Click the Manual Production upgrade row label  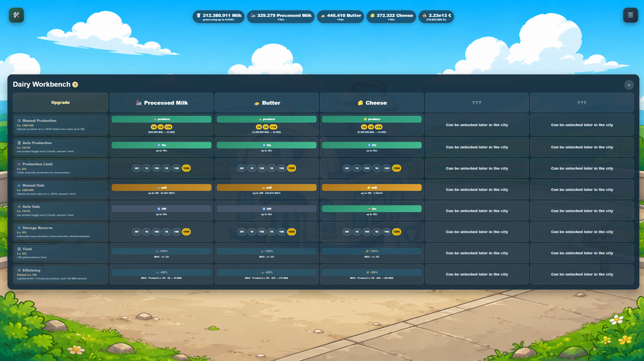coord(60,125)
